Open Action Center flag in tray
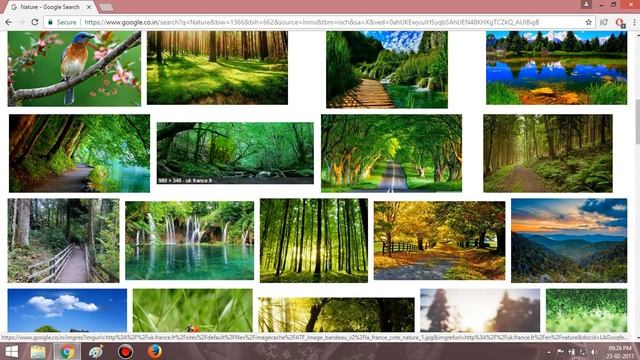Screen dimensions: 640x360 point(560,352)
